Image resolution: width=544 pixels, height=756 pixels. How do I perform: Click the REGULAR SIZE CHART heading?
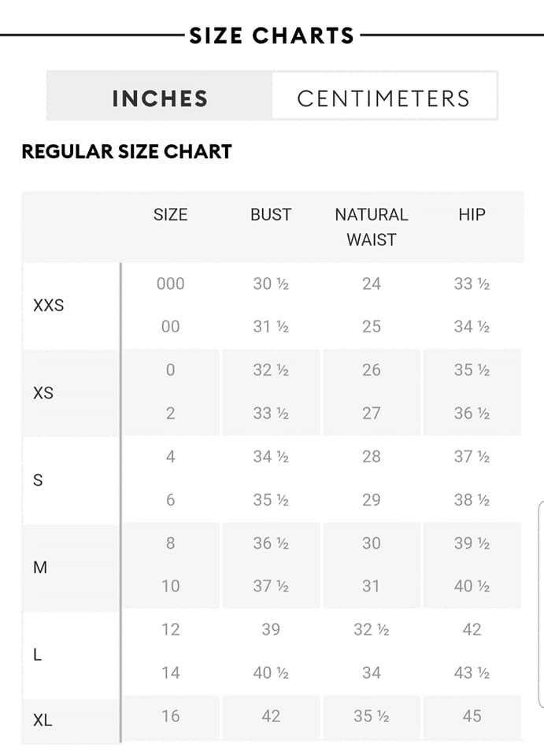127,151
